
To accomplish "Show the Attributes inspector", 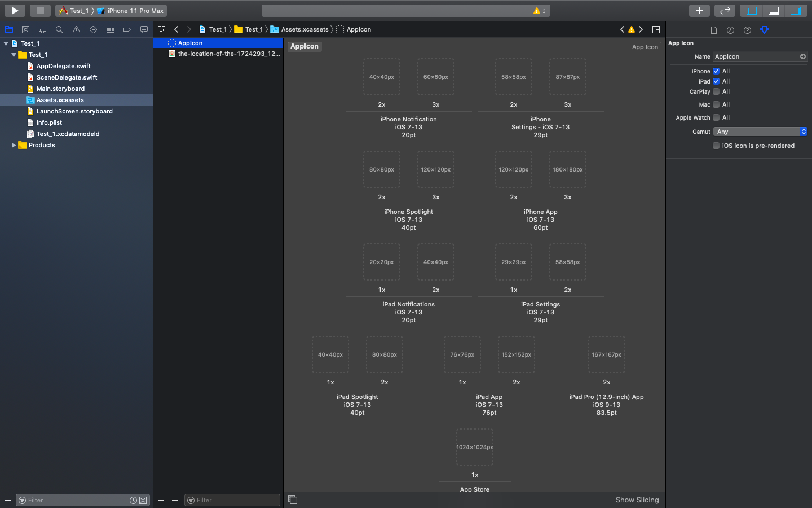I will point(765,30).
